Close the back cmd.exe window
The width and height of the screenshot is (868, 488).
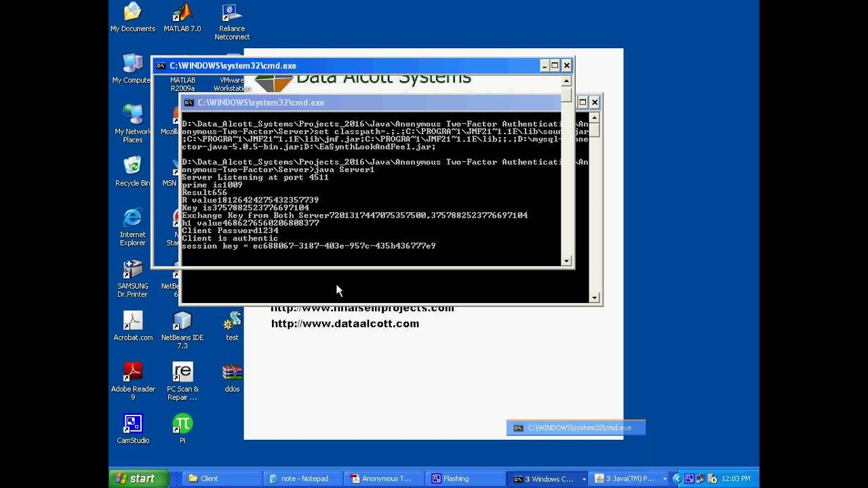(595, 102)
